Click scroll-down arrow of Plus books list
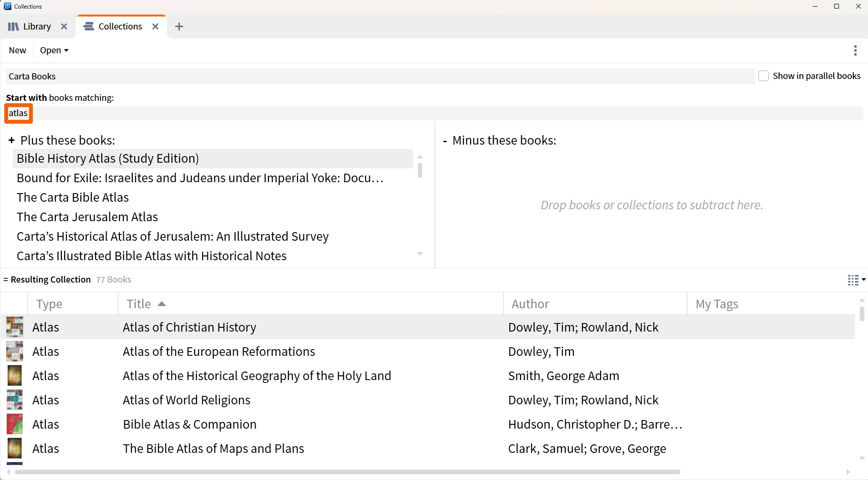 pos(420,254)
